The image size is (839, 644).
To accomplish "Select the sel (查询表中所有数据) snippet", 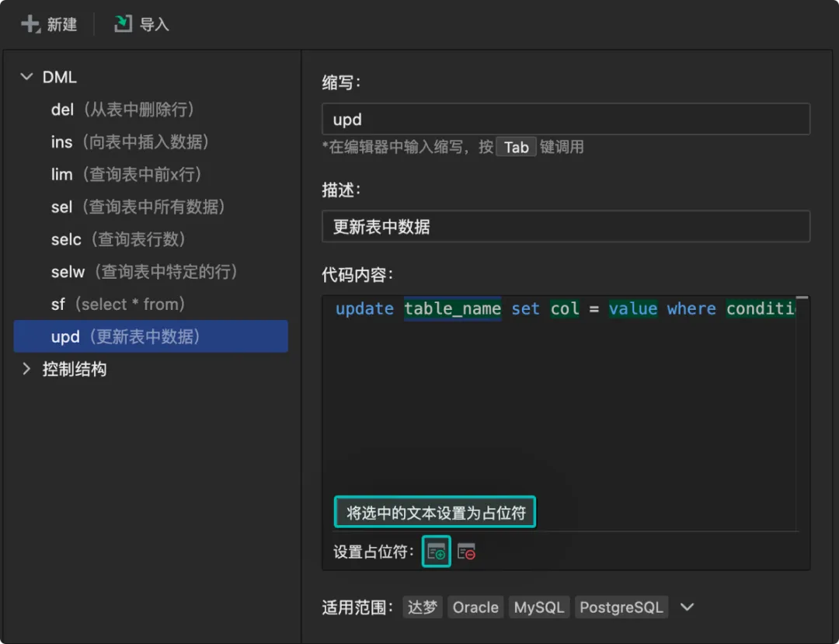I will click(x=151, y=207).
